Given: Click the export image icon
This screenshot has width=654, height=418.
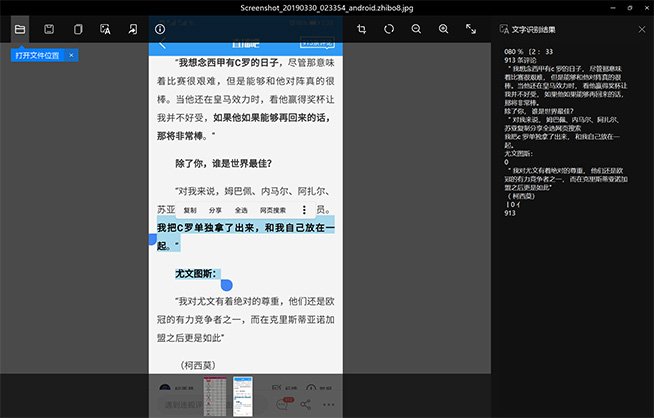Looking at the screenshot, I should [133, 30].
